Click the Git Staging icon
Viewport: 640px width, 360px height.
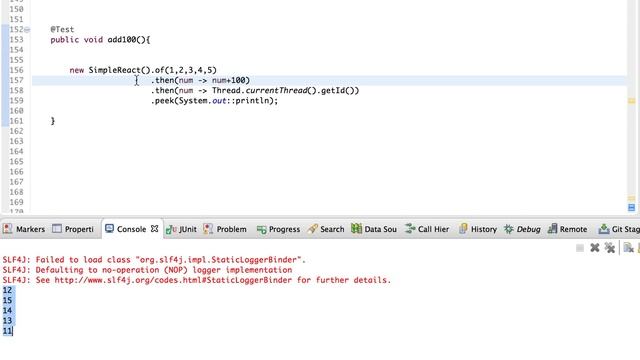(x=604, y=229)
